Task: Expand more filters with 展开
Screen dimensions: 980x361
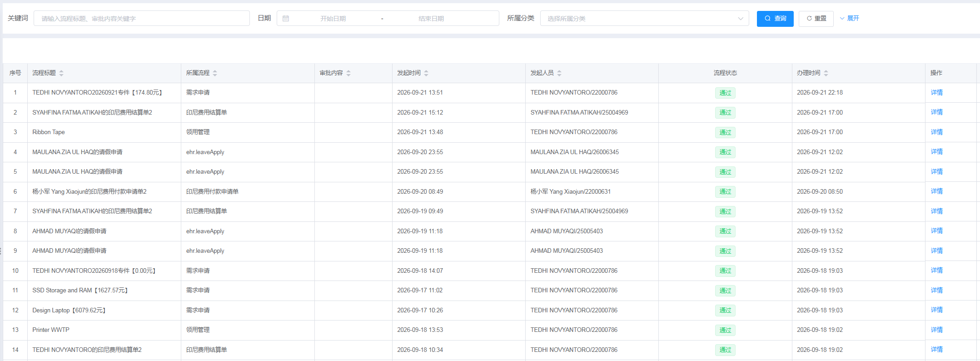Action: tap(849, 19)
